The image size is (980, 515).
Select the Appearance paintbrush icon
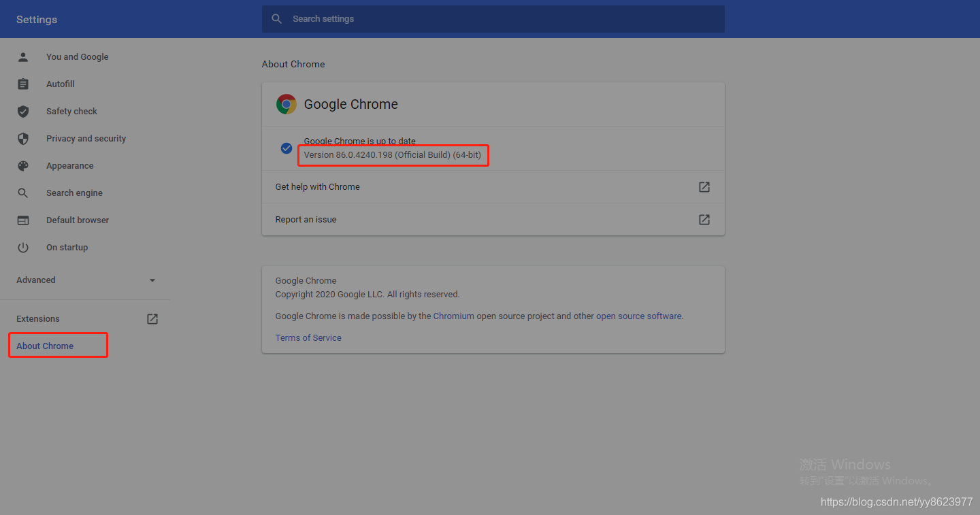click(23, 165)
